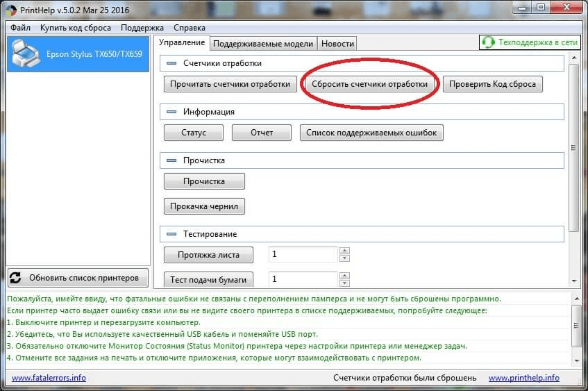
Task: Switch to the Новости tab
Action: click(x=337, y=44)
